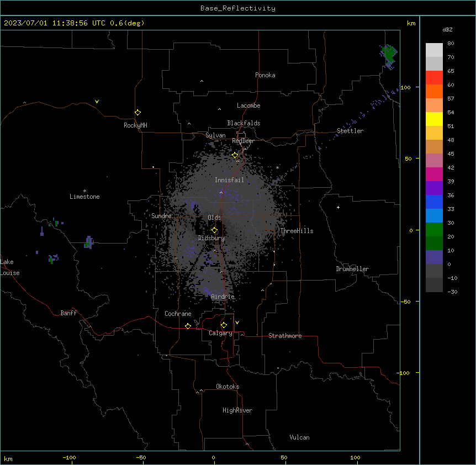The image size is (476, 465).
Task: Click the Banff town label
Action: tap(68, 313)
